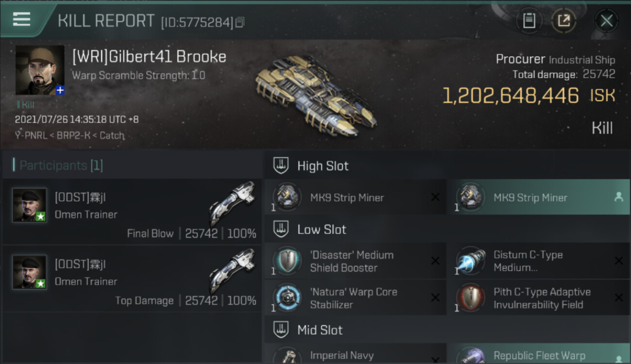Open 'Disaster' Medium Shield Booster item
The image size is (631, 364).
(x=355, y=261)
